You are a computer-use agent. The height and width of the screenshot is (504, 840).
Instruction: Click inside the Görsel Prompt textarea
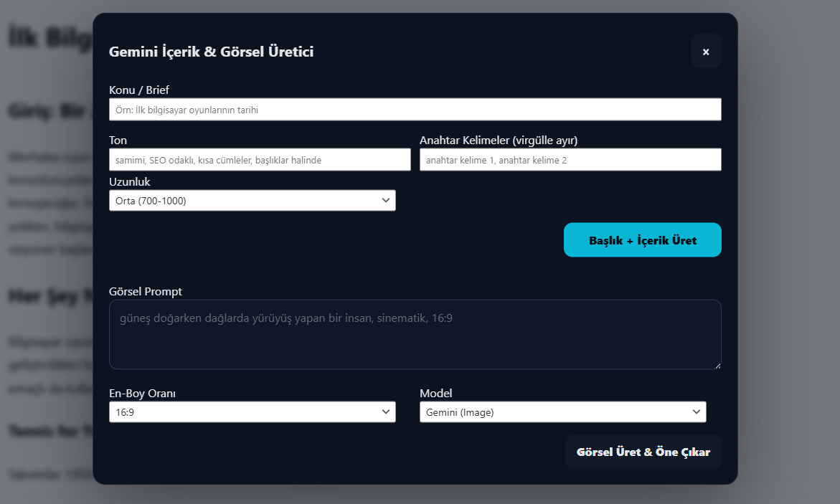[x=415, y=334]
